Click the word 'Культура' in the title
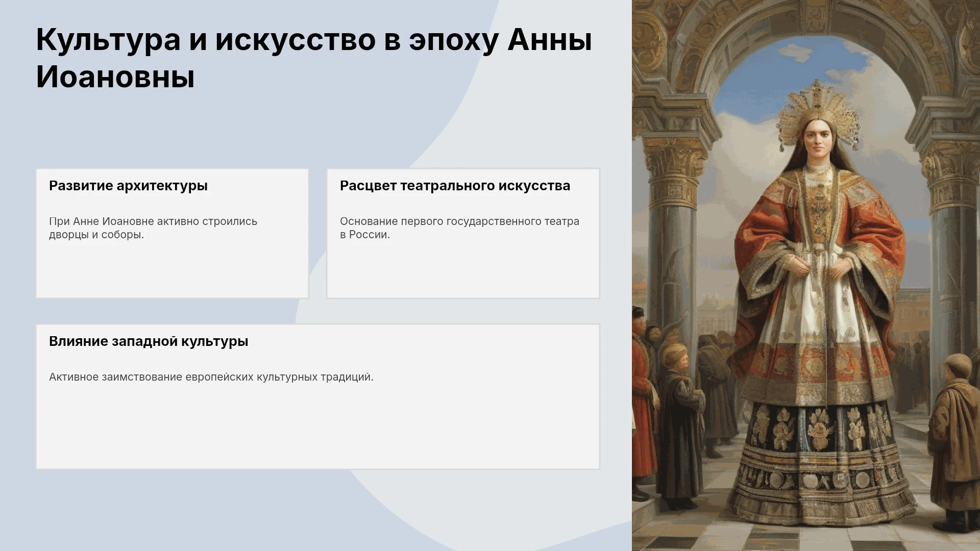This screenshot has height=551, width=980. coord(108,40)
